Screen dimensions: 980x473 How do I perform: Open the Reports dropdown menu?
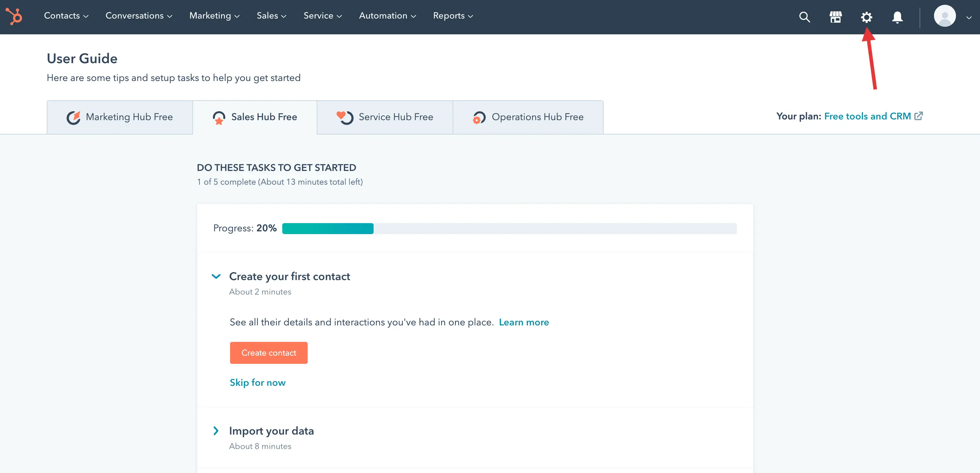coord(453,15)
